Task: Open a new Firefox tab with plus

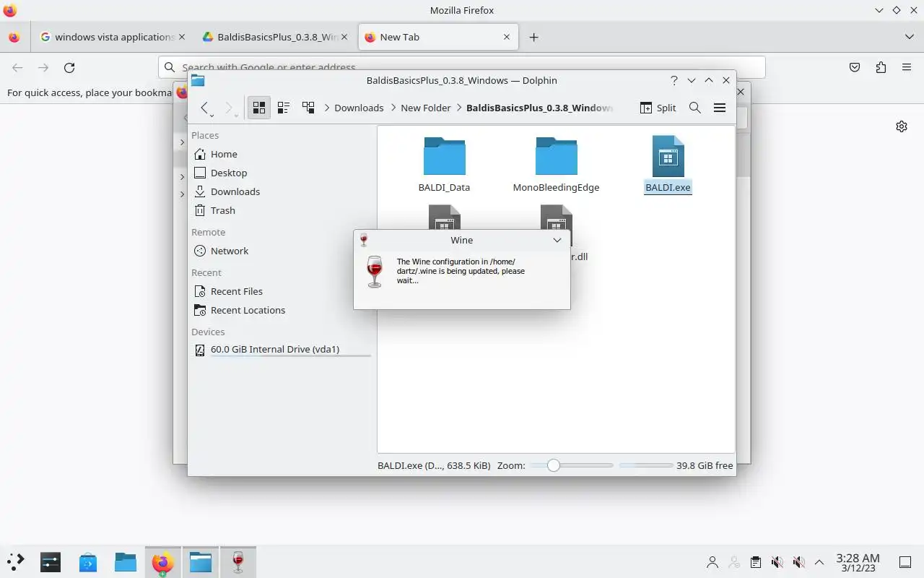Action: [x=533, y=37]
